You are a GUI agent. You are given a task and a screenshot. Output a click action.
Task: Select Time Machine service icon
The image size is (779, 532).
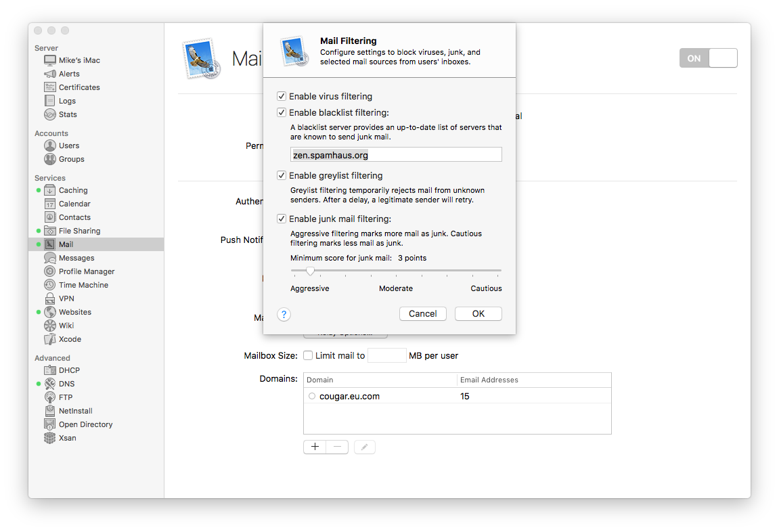[49, 285]
